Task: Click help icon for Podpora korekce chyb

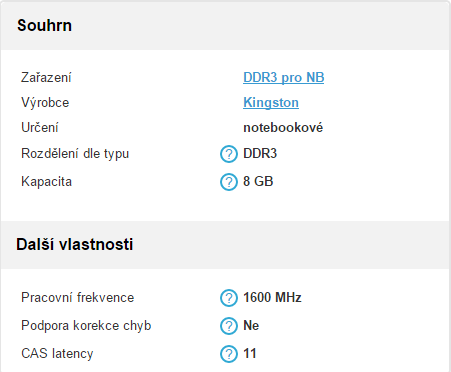Action: [x=229, y=326]
